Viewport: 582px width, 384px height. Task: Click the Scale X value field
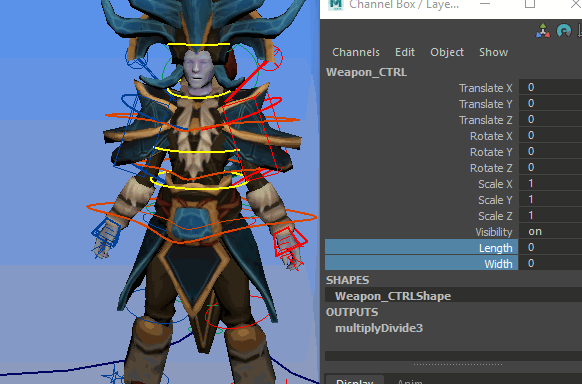pyautogui.click(x=550, y=183)
